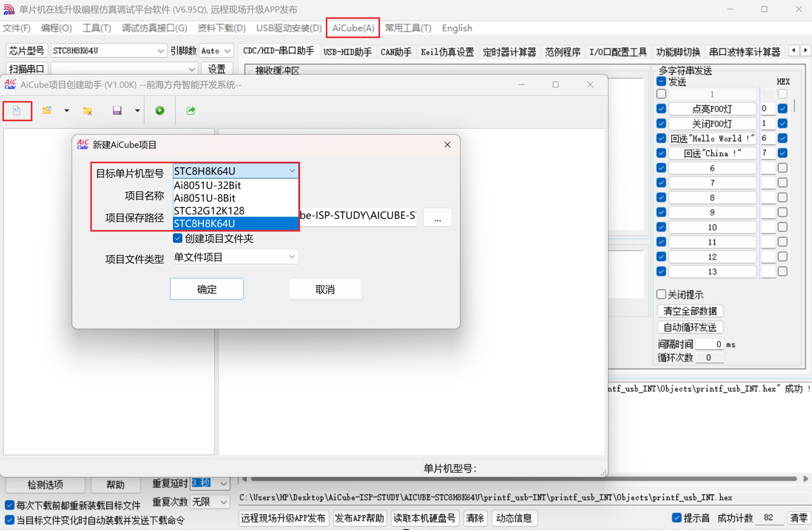Click the 确定 button
The image size is (812, 530).
pyautogui.click(x=207, y=289)
